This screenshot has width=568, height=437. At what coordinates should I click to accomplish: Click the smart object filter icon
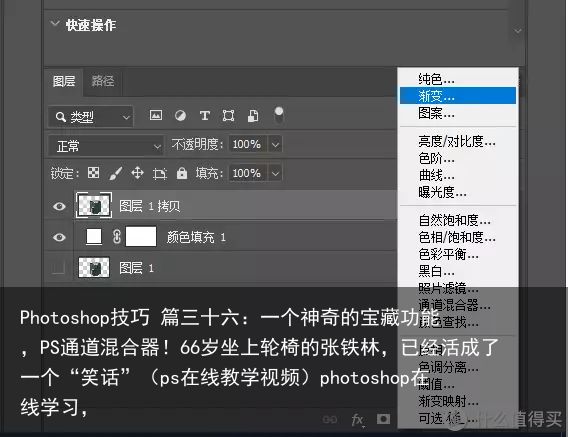point(253,116)
